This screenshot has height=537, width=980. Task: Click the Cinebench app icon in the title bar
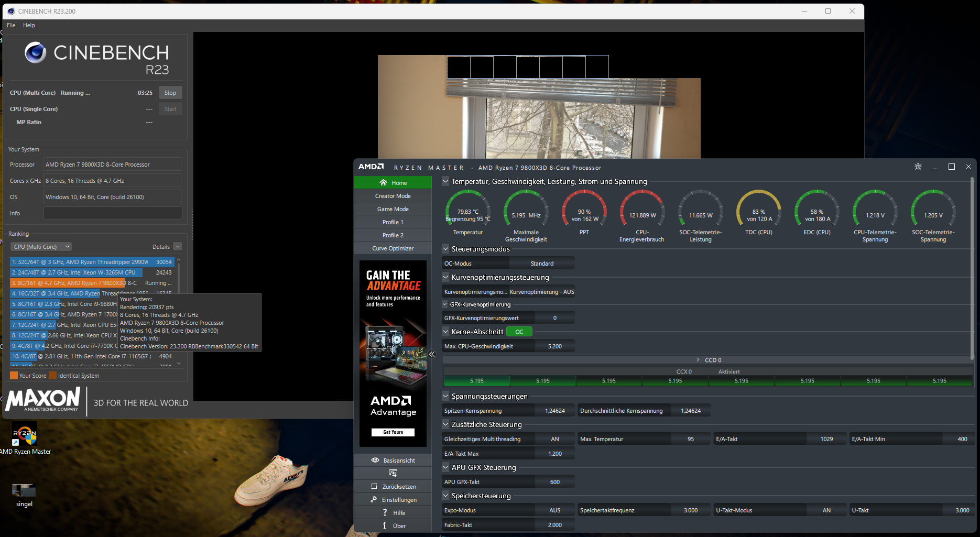[11, 11]
